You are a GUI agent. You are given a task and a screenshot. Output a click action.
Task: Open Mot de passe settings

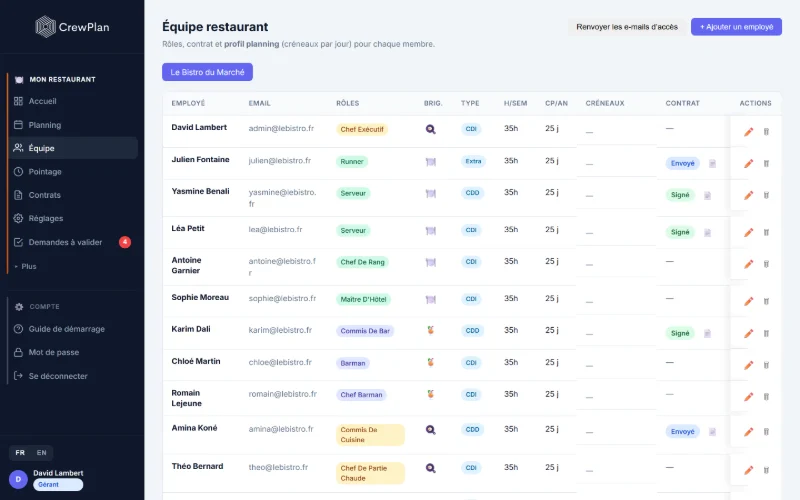pos(72,353)
